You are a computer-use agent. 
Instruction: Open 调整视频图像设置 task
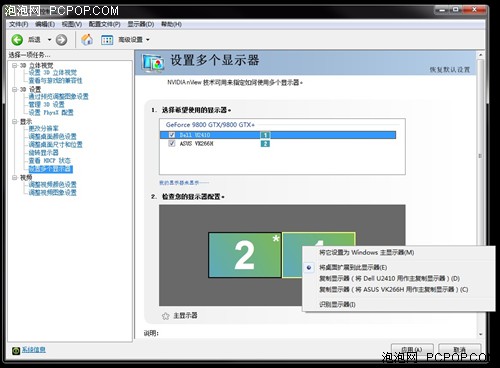point(53,193)
